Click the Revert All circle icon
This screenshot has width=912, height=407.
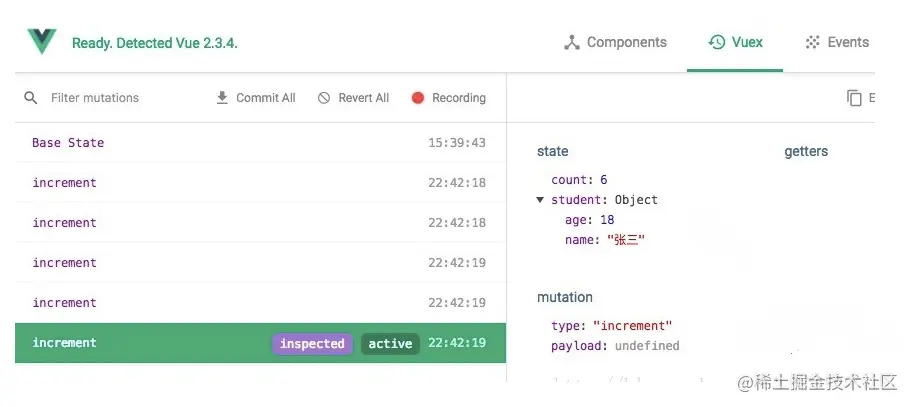(324, 98)
